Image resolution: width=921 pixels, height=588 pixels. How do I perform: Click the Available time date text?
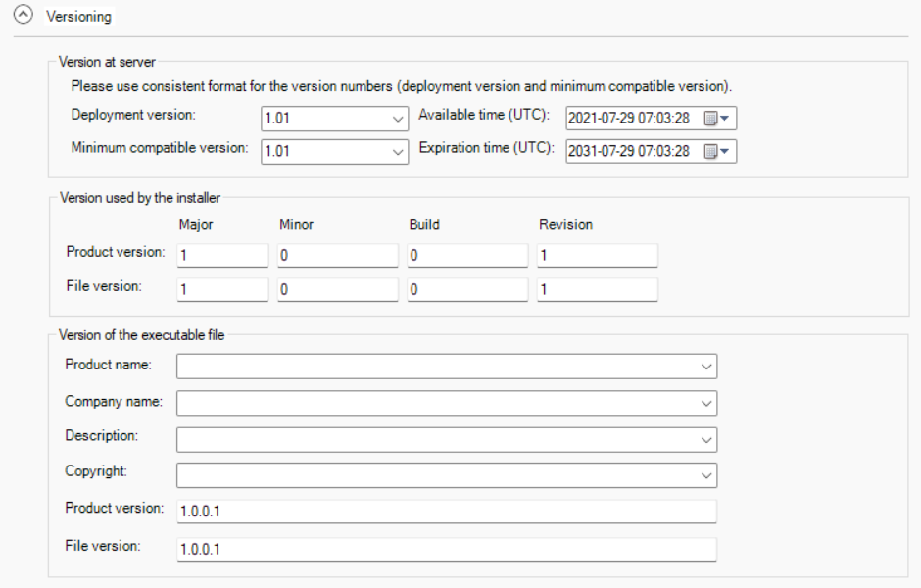[629, 119]
